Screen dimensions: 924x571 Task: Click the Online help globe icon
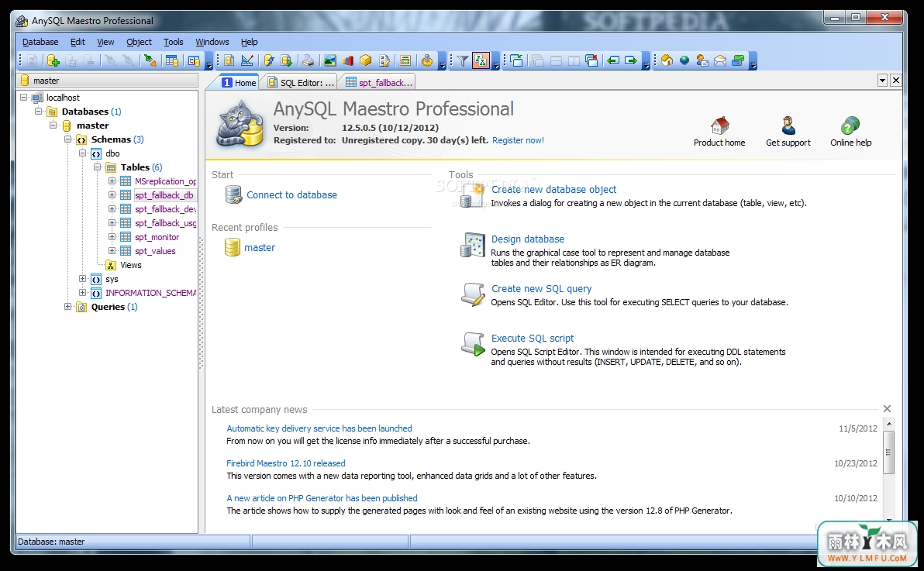[850, 125]
